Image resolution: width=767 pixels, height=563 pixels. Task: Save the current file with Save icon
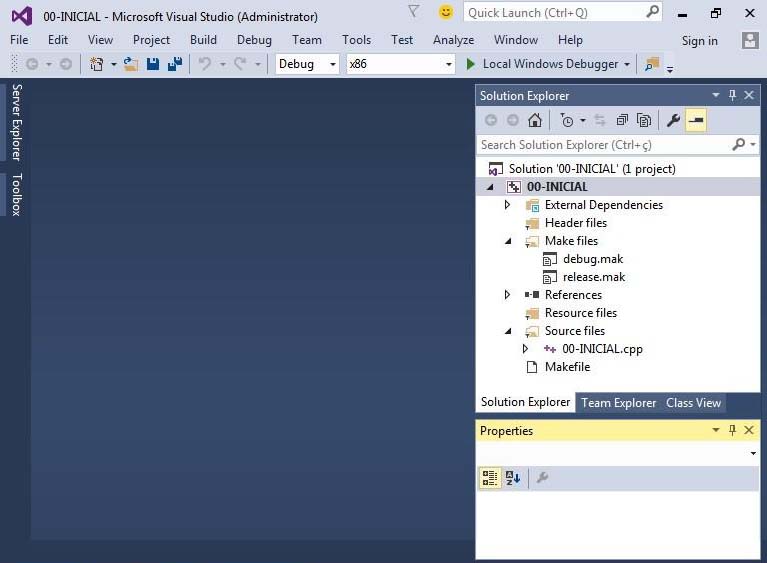[153, 64]
